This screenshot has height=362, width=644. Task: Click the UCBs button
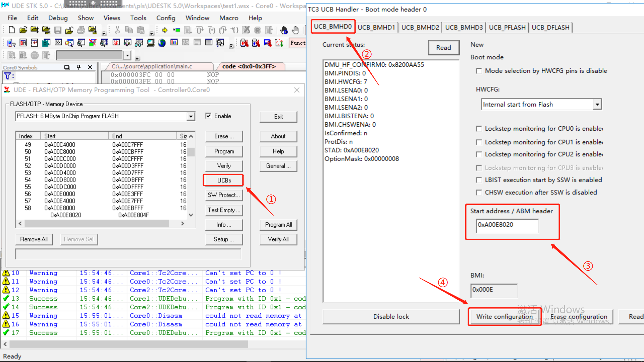[224, 180]
